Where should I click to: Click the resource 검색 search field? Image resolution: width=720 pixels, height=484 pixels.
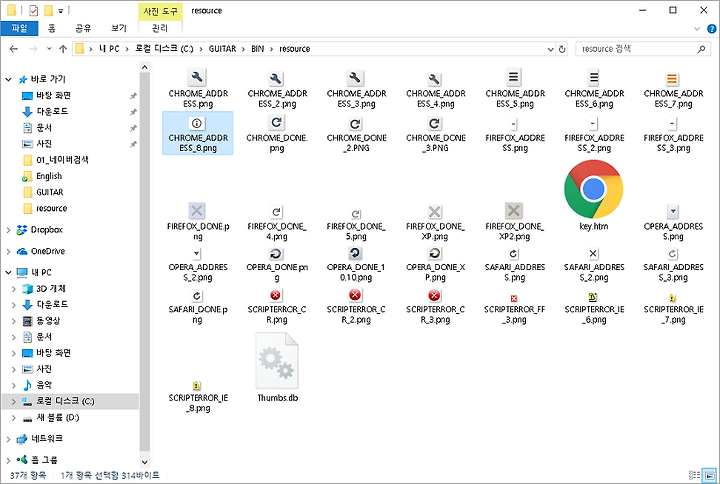pyautogui.click(x=642, y=49)
